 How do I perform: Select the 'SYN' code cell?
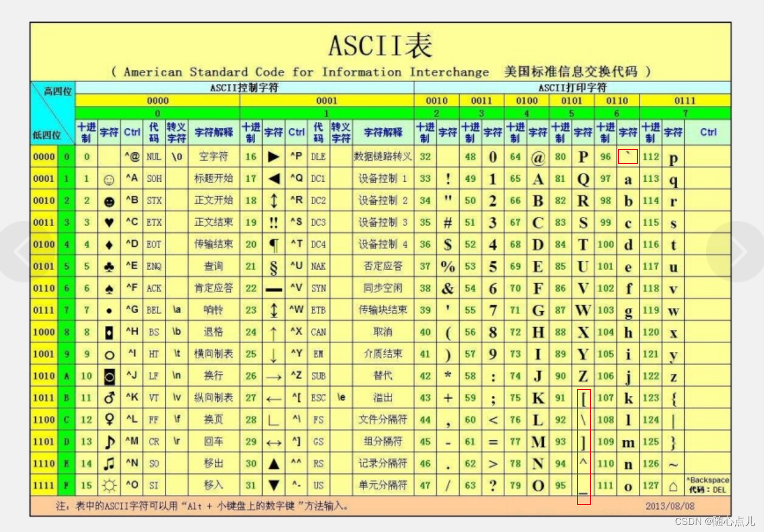pyautogui.click(x=318, y=288)
